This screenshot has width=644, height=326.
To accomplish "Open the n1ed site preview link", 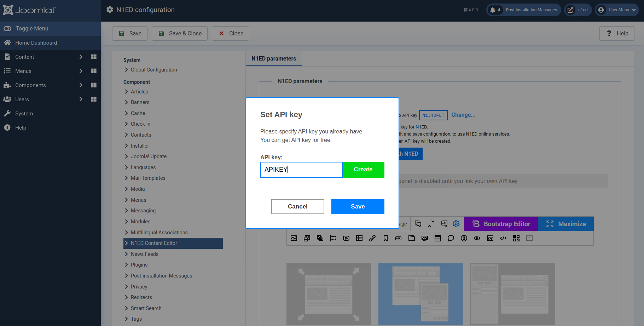I will click(578, 10).
